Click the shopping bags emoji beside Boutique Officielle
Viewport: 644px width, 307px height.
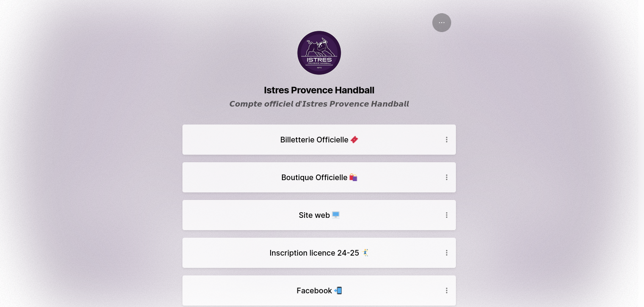[x=353, y=177]
